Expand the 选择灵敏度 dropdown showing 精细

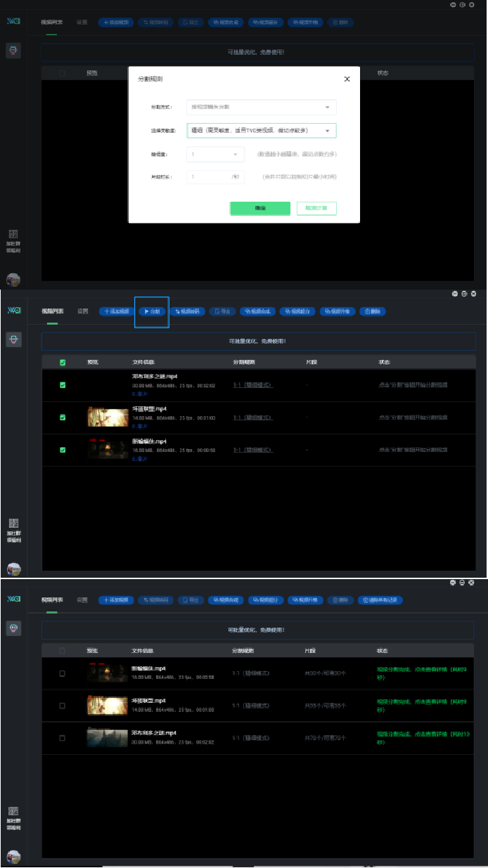point(261,130)
